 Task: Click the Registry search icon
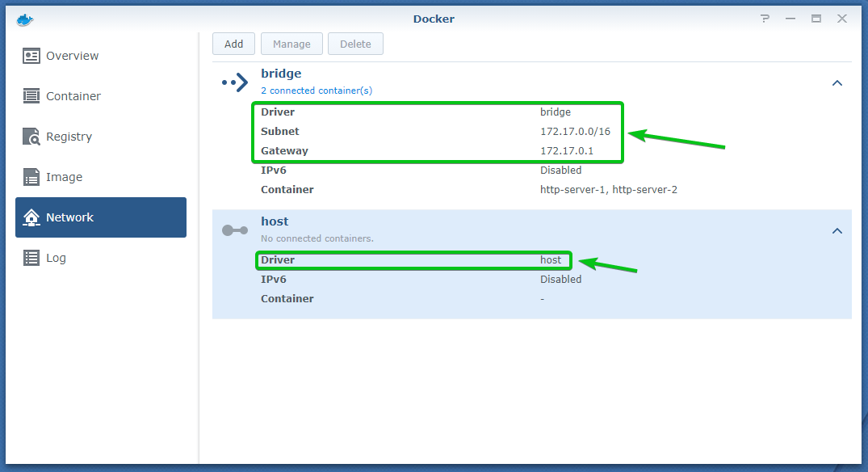click(31, 137)
